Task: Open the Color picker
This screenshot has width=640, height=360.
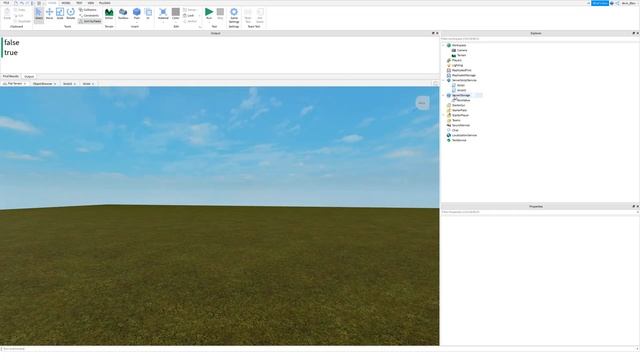Action: point(176,14)
